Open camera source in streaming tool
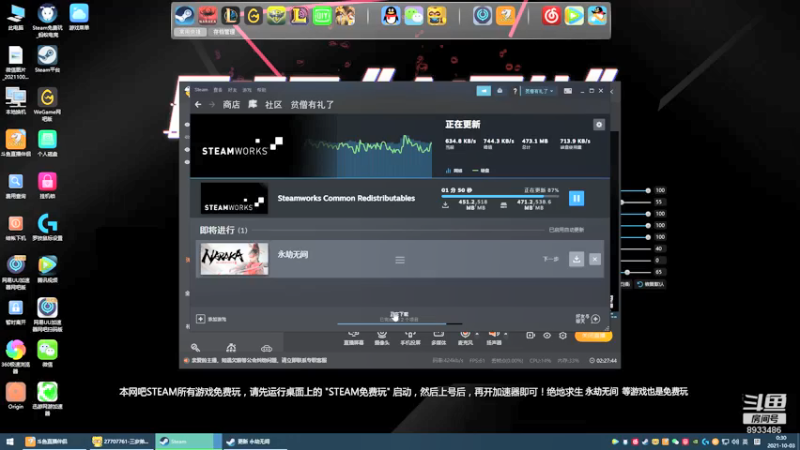Viewport: 800px width, 450px height. (382, 338)
